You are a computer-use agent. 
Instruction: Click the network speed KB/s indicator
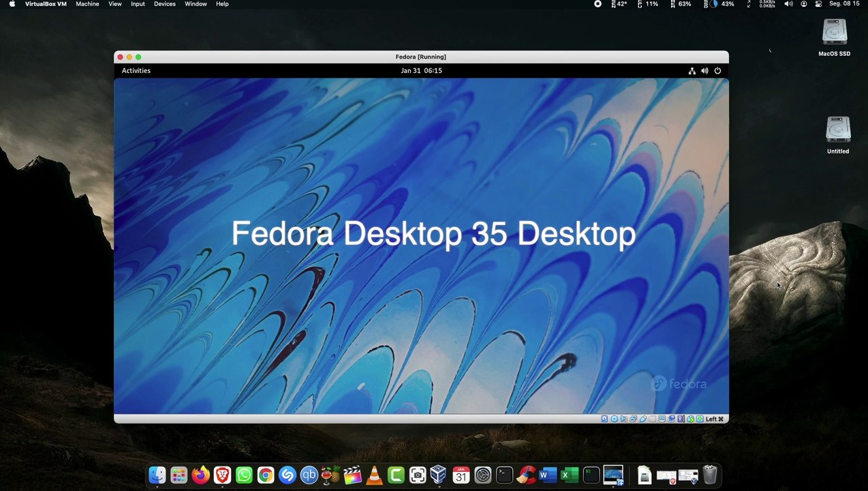767,4
